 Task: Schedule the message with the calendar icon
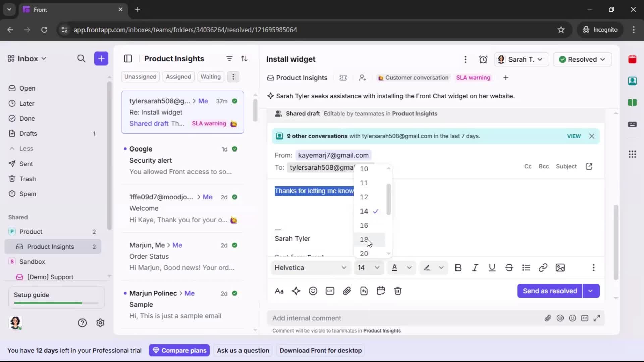tap(381, 291)
